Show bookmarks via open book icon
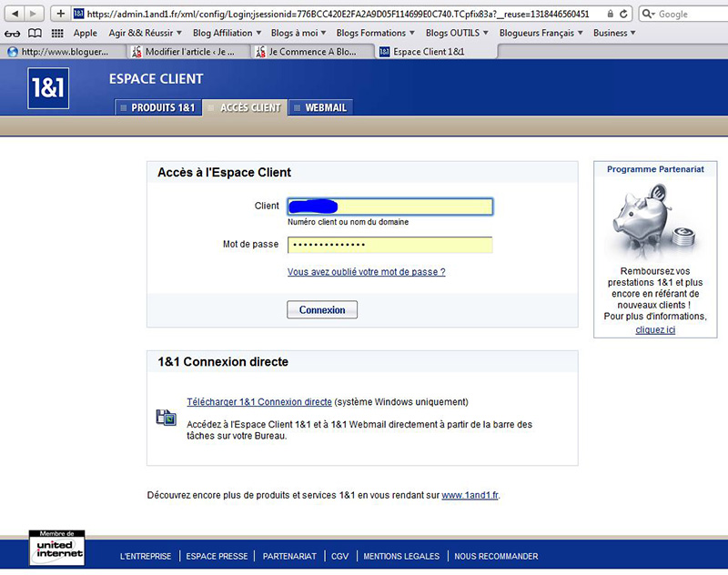The height and width of the screenshot is (575, 728). click(35, 33)
